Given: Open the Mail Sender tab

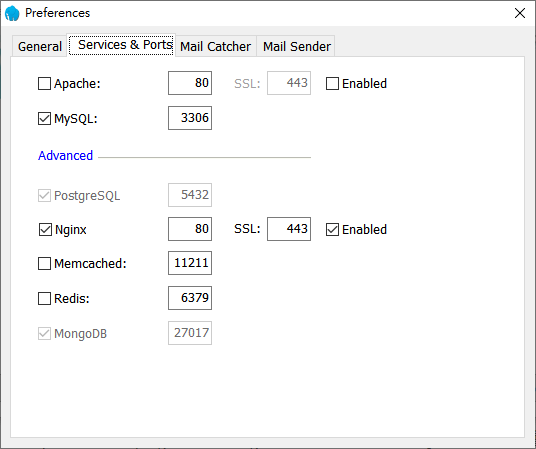Looking at the screenshot, I should click(297, 46).
